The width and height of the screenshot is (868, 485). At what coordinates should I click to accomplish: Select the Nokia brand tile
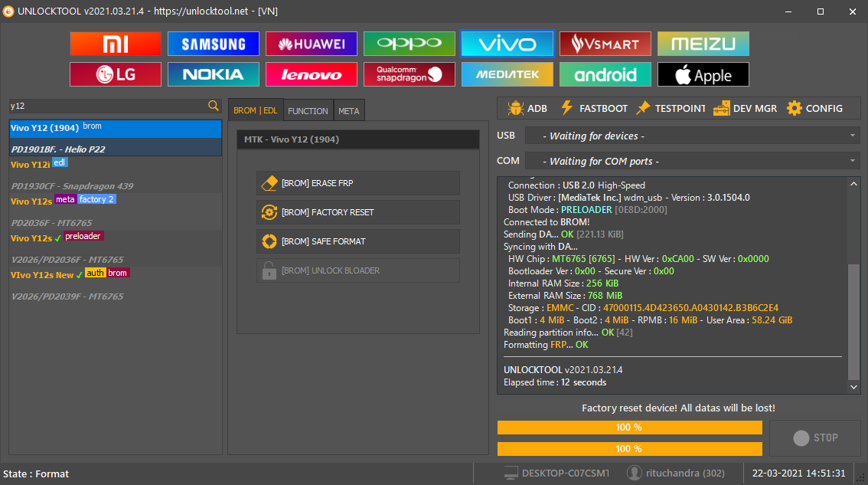coord(213,74)
